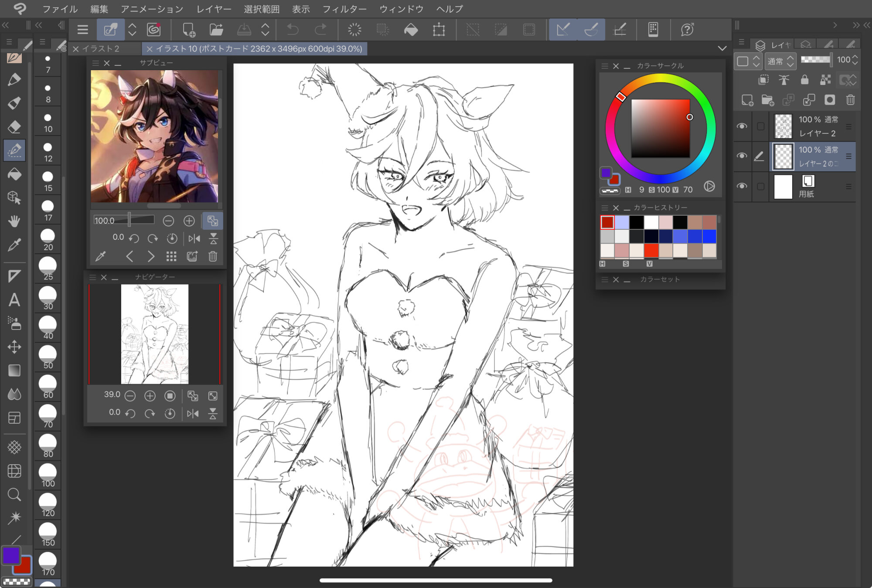Select the Magnifier zoom tool

point(14,494)
